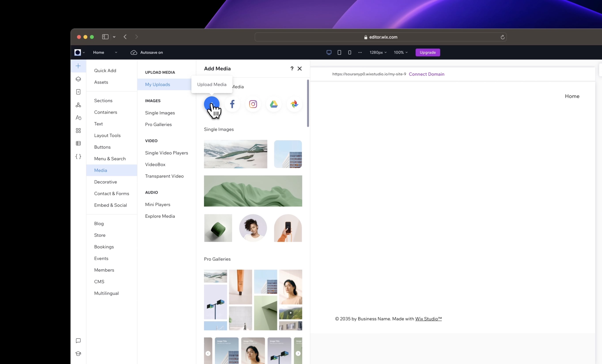Close the Add Media panel
Screen dimensions: 602x364
tap(299, 69)
